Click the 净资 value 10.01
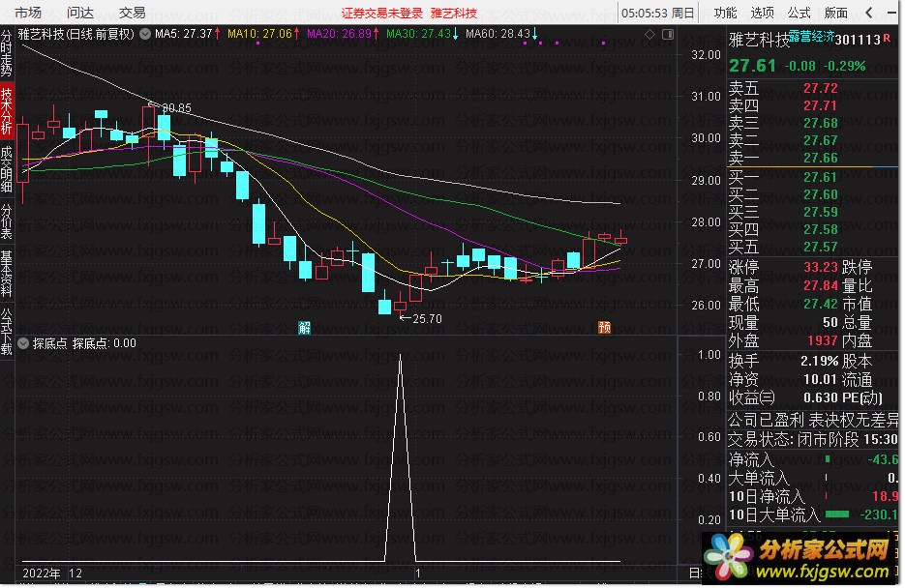Viewport: 905px width, 588px height. pos(820,379)
